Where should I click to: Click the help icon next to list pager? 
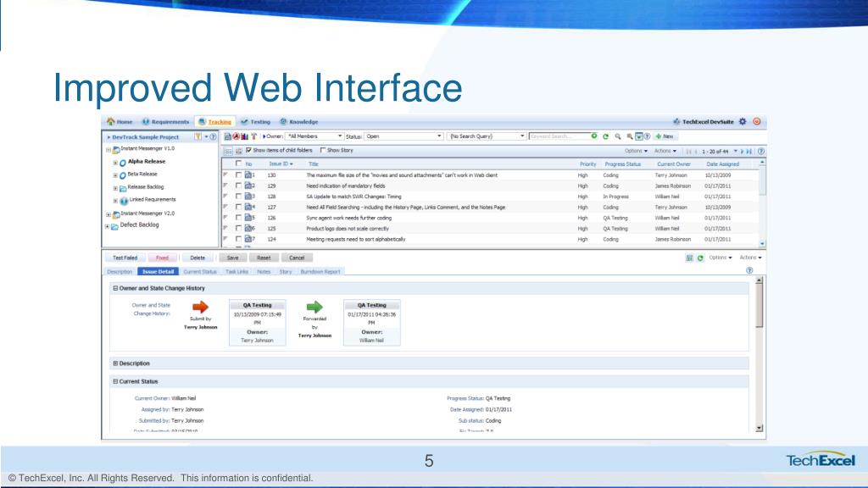pyautogui.click(x=761, y=151)
